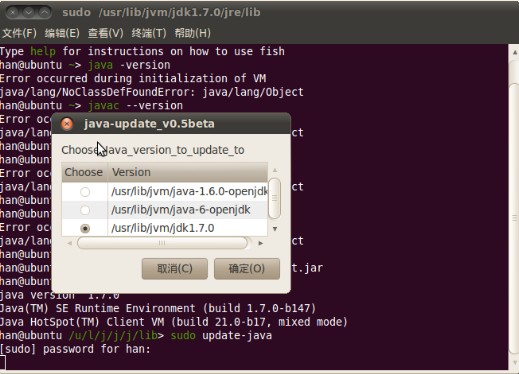Click the Java(TM) SE Runtime Environment line
Viewport: 519px width, 374px height.
click(x=158, y=308)
